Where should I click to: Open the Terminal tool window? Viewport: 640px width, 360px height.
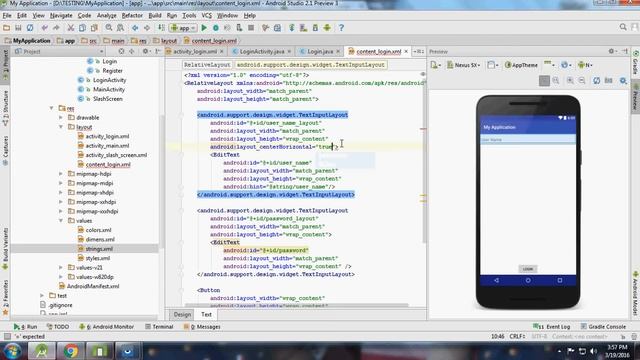click(x=159, y=327)
